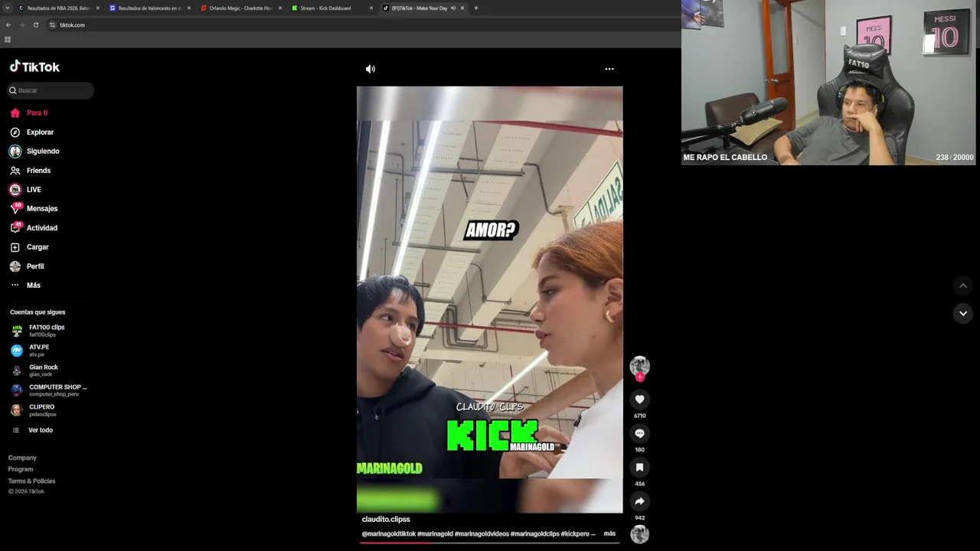The image size is (980, 551).
Task: Open the #kickperu hashtag
Action: (575, 533)
